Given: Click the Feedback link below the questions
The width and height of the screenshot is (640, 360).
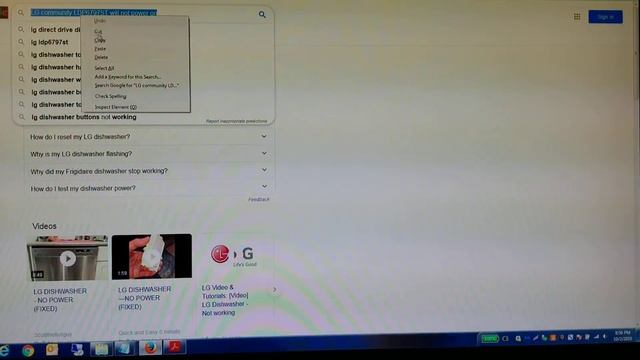Looking at the screenshot, I should (x=259, y=200).
